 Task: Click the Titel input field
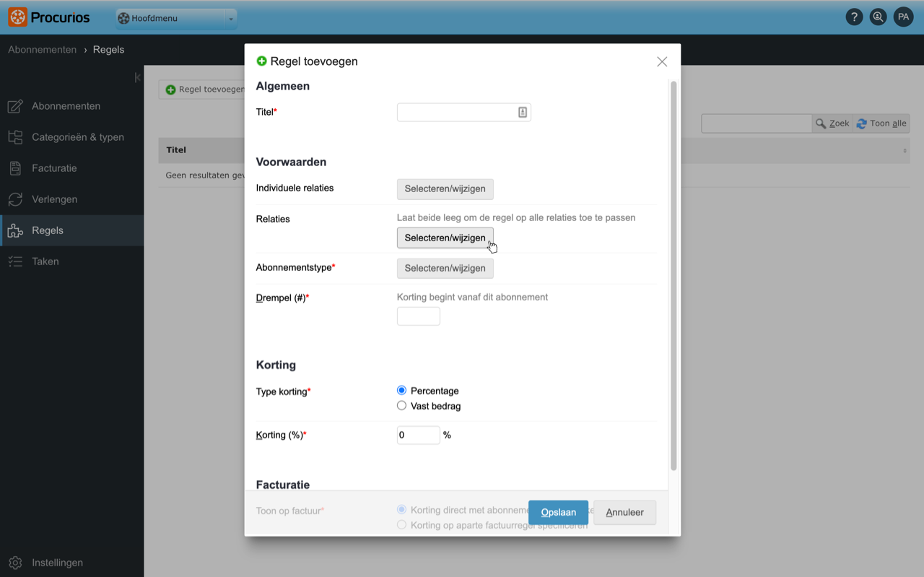point(463,112)
